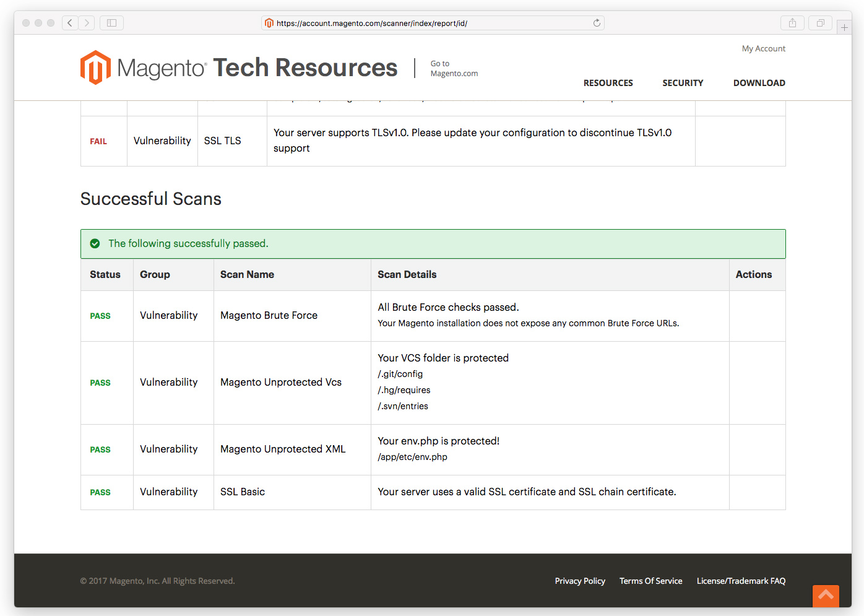
Task: Click the page reload icon in address bar
Action: point(596,22)
